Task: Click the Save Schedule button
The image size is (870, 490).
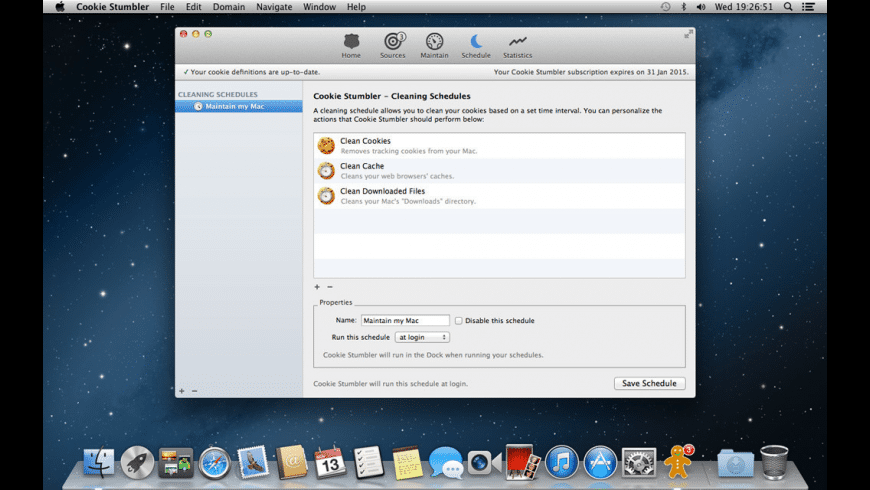Action: 649,383
